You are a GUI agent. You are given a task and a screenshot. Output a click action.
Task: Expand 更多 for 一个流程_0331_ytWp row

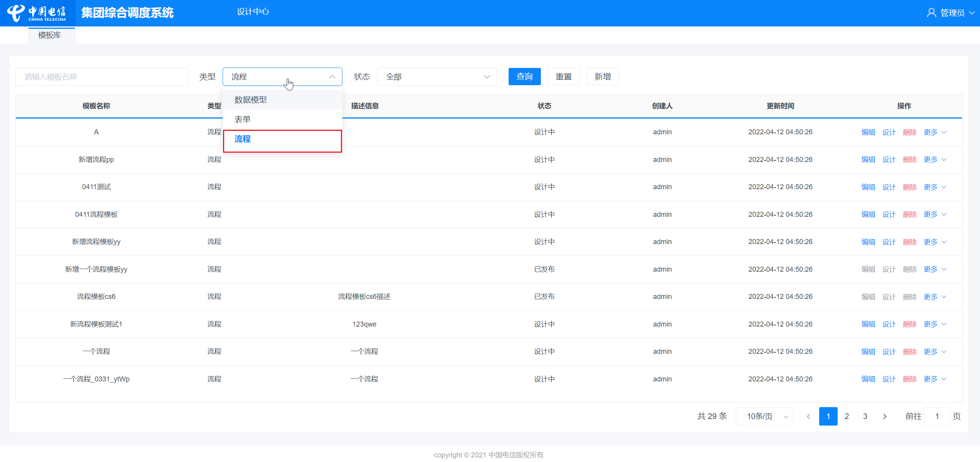935,379
